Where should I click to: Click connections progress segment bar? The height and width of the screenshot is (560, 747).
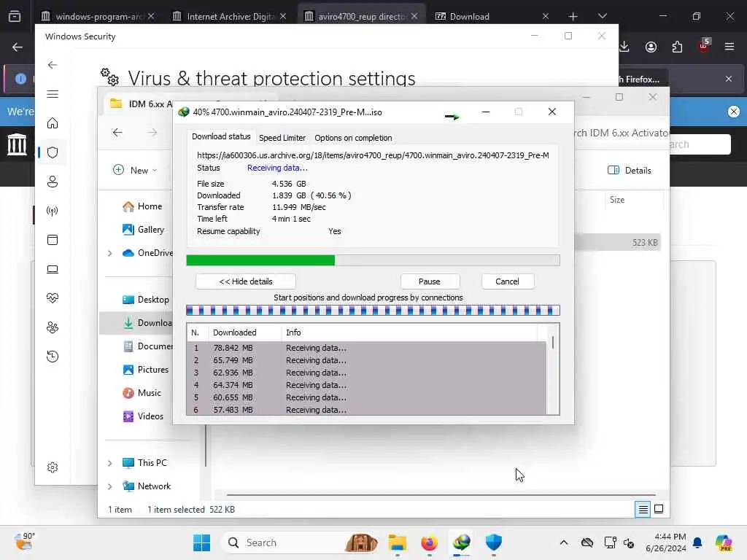(x=373, y=311)
